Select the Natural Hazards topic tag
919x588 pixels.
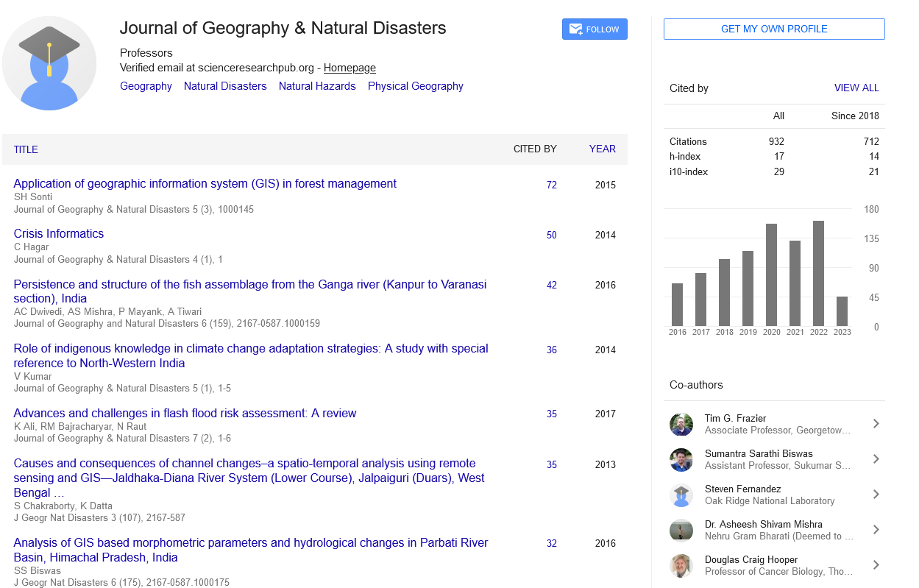pos(317,86)
